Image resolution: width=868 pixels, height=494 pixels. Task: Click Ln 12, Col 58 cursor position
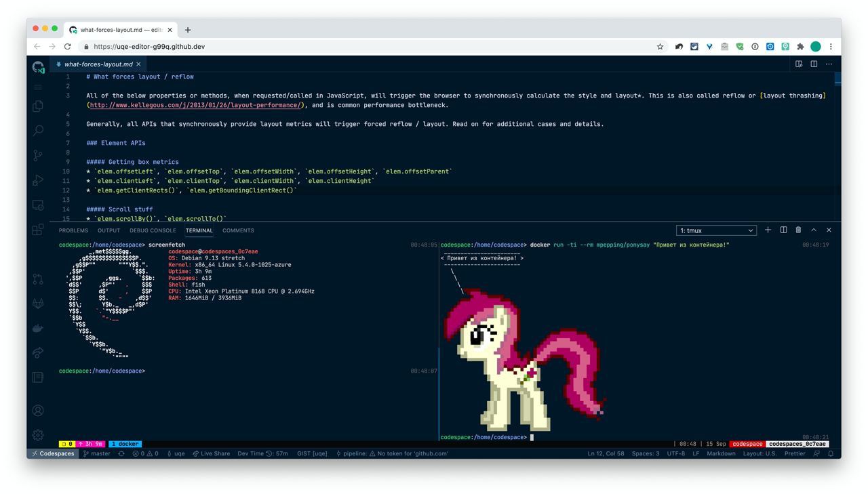(606, 453)
